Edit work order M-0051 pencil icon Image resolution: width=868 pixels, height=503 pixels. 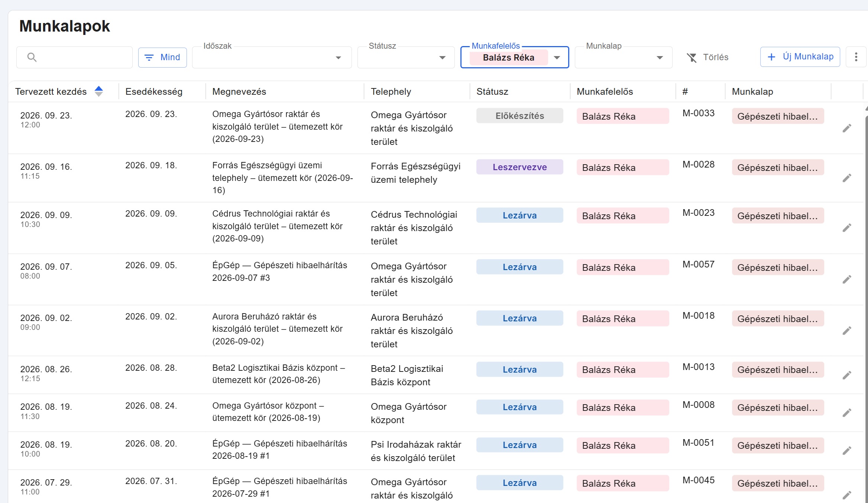(x=847, y=451)
